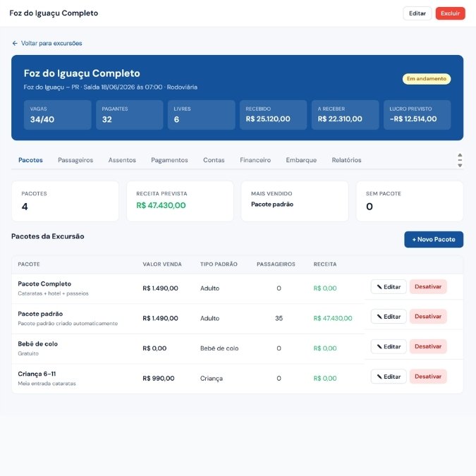Click the Pacotes count 4 card
Screen dimensions: 476x476
tap(66, 201)
